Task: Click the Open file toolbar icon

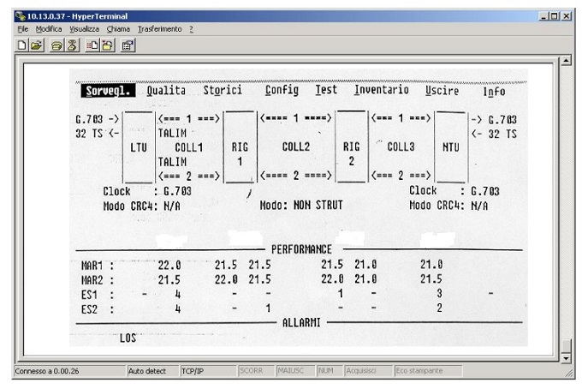Action: 38,45
